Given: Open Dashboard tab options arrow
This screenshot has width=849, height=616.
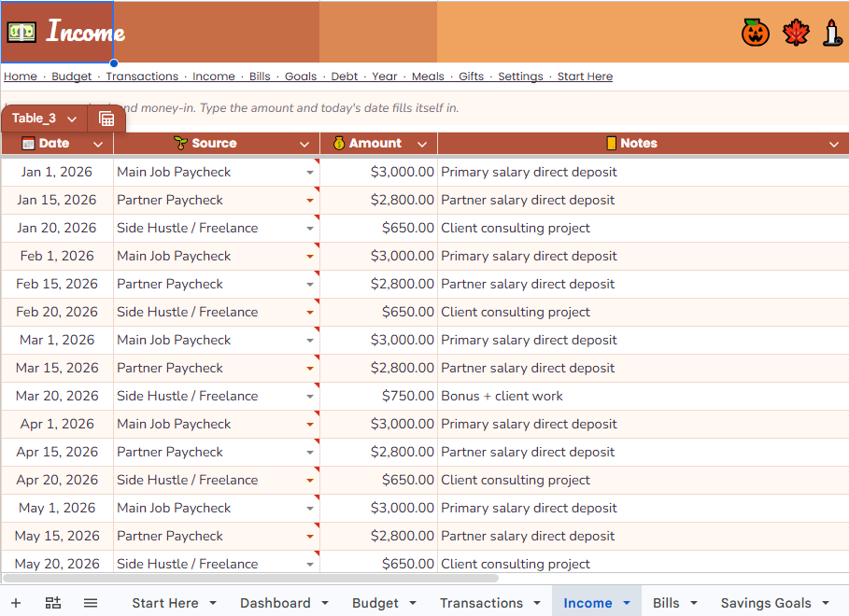Looking at the screenshot, I should [x=325, y=603].
